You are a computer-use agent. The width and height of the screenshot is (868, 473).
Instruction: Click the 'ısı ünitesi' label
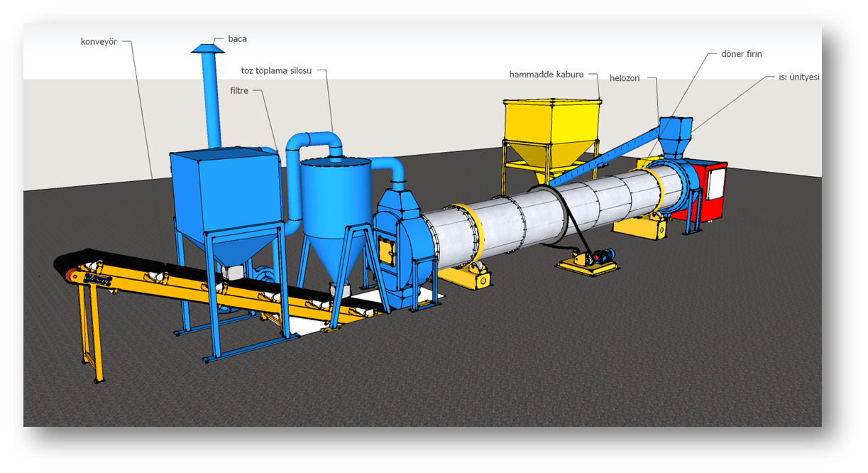799,77
